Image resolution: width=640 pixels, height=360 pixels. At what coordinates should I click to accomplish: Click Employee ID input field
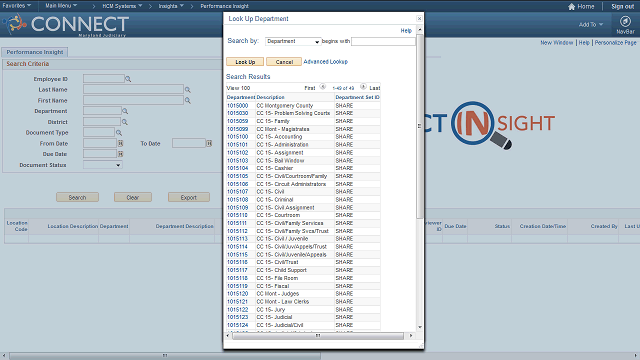(104, 78)
